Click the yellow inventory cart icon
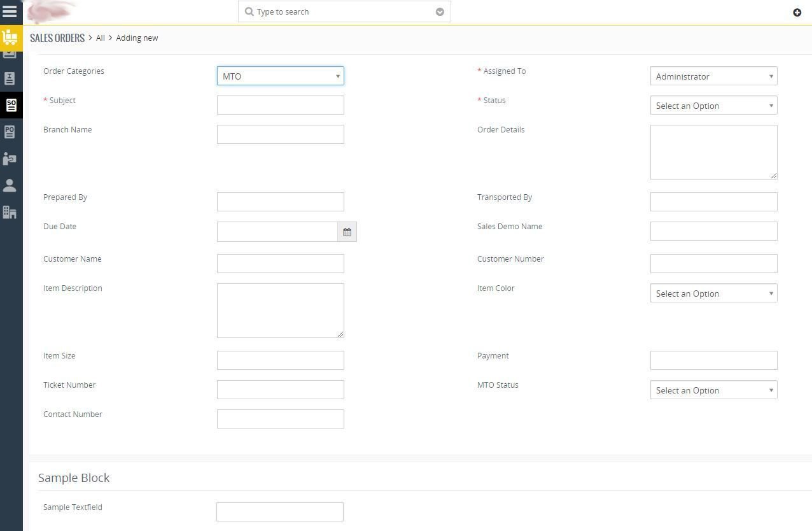Viewport: 812px width, 531px height. (10, 38)
